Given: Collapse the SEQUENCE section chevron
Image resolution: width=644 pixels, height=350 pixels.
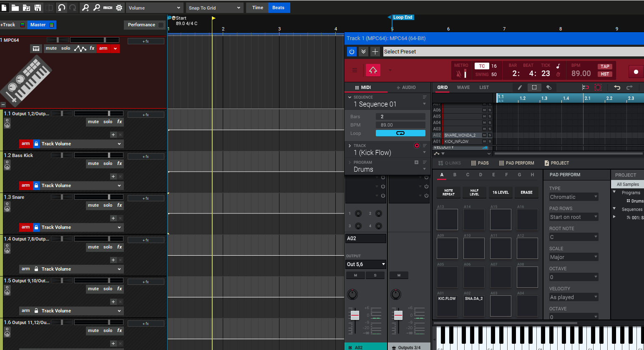Looking at the screenshot, I should tap(350, 97).
